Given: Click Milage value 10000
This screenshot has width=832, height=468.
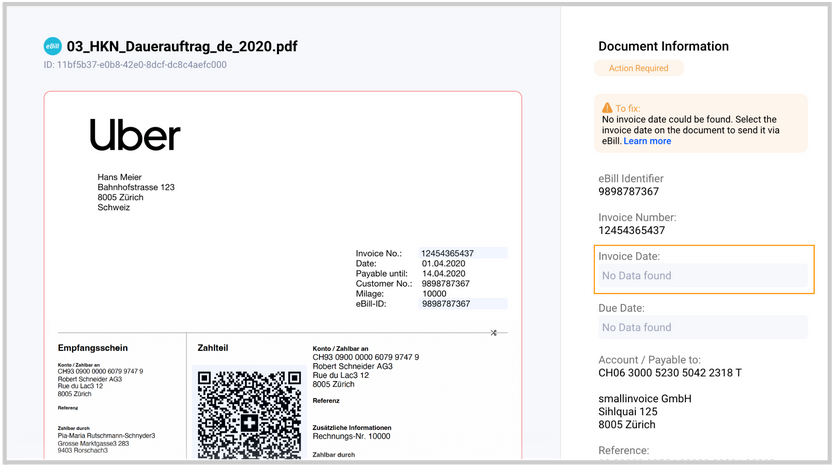Looking at the screenshot, I should [x=434, y=294].
